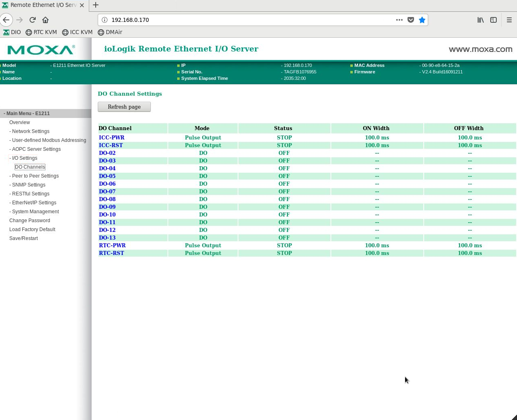The height and width of the screenshot is (420, 517).
Task: Open Overview in the main menu
Action: [19, 122]
